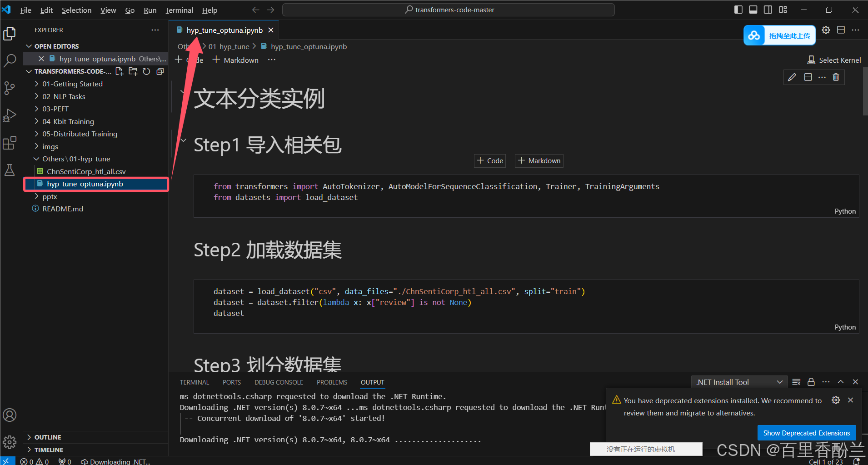Close the hyp_tune_optuna.ipynb tab
This screenshot has width=868, height=465.
pyautogui.click(x=271, y=30)
